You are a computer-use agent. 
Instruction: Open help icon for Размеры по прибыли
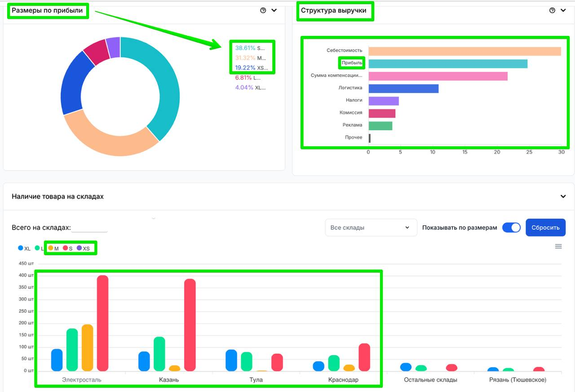[263, 10]
